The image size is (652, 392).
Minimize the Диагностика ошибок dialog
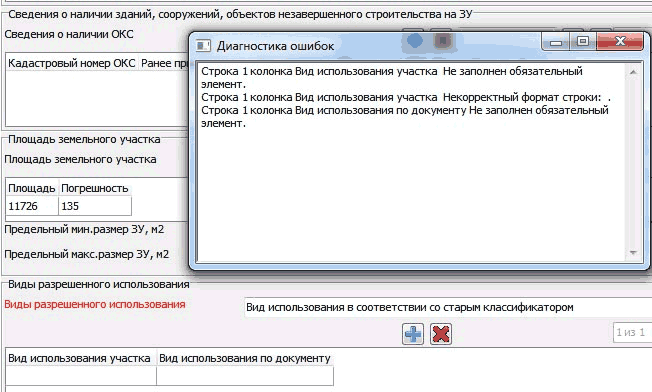pyautogui.click(x=556, y=42)
